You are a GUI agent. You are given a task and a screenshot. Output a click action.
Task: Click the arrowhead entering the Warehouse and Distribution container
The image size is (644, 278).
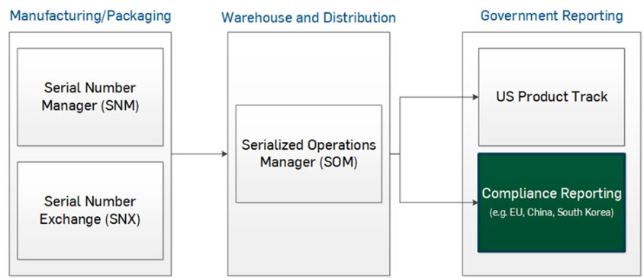click(x=224, y=154)
